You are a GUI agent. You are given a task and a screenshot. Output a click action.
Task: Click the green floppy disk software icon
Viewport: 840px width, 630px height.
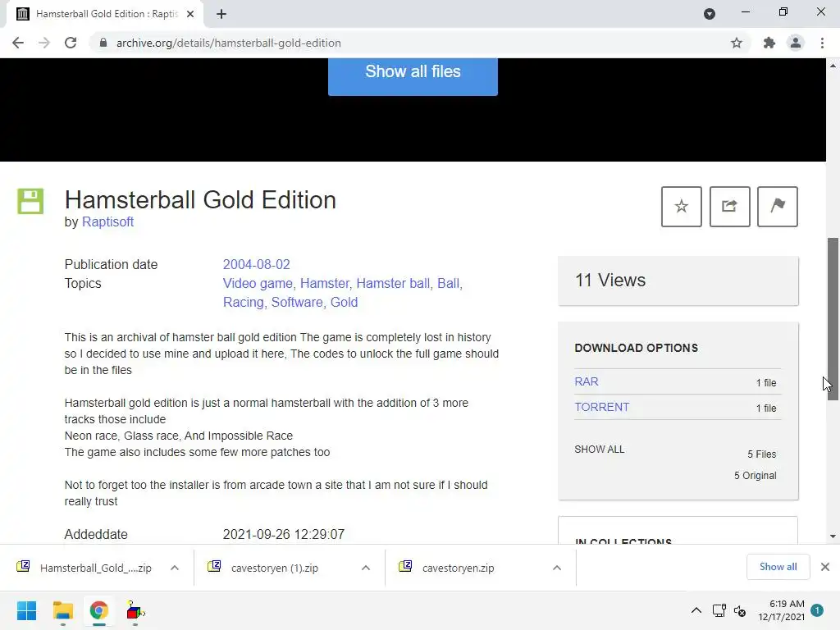(30, 202)
